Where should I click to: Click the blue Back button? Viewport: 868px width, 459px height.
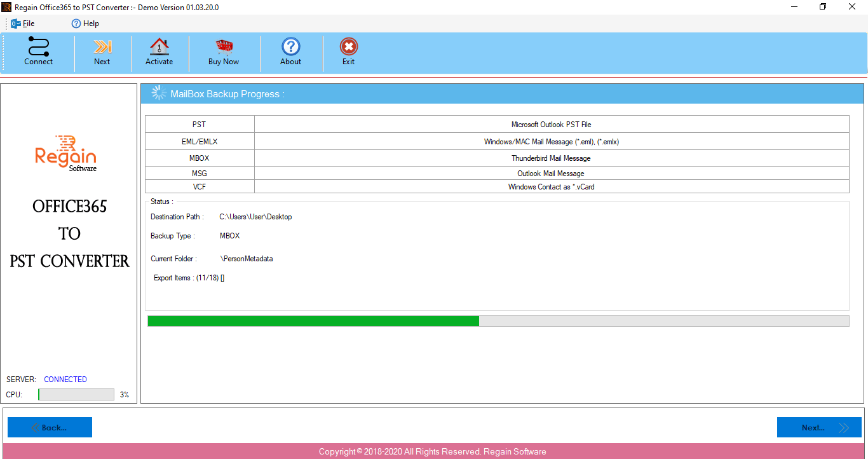[x=50, y=427]
